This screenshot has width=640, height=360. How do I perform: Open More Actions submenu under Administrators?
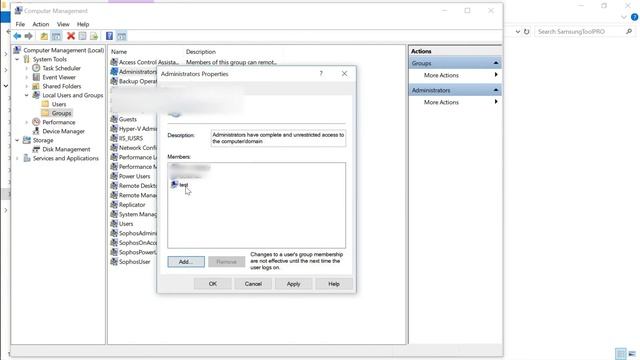[x=455, y=102]
